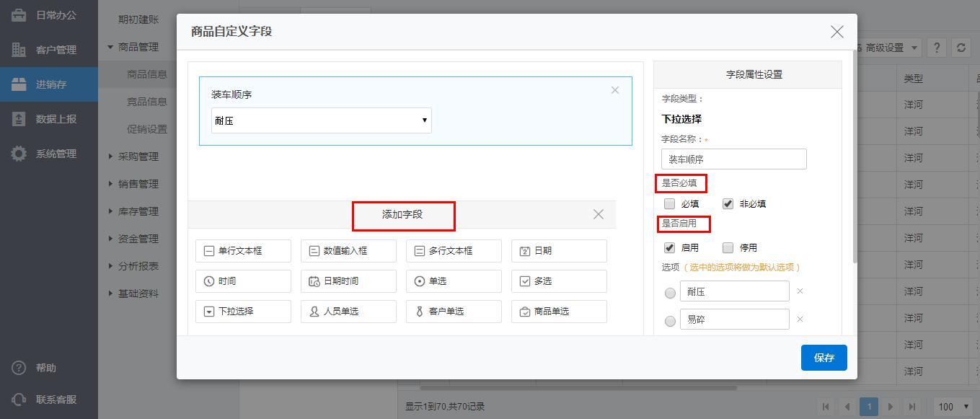
Task: Open the 装车顺序 dropdown showing 耐压
Action: point(321,120)
